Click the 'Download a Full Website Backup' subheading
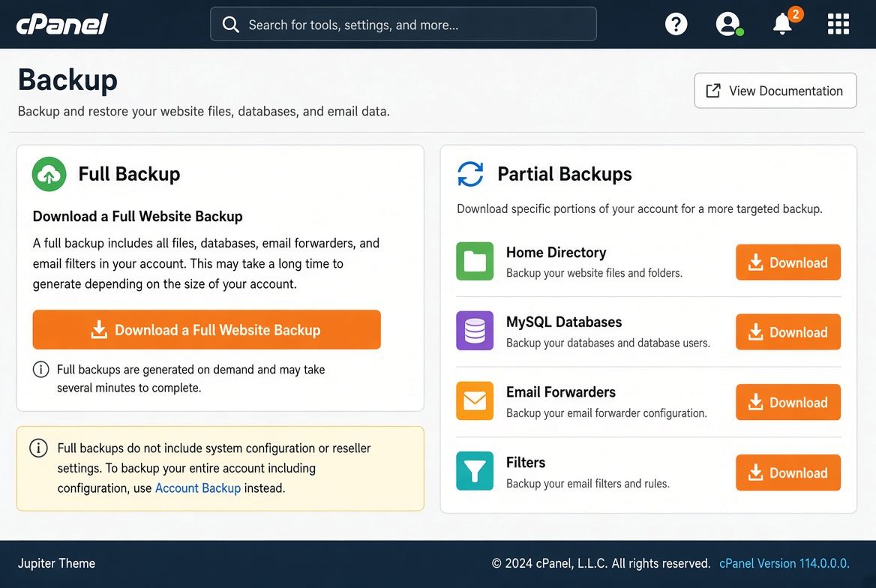This screenshot has width=876, height=588. 137,216
